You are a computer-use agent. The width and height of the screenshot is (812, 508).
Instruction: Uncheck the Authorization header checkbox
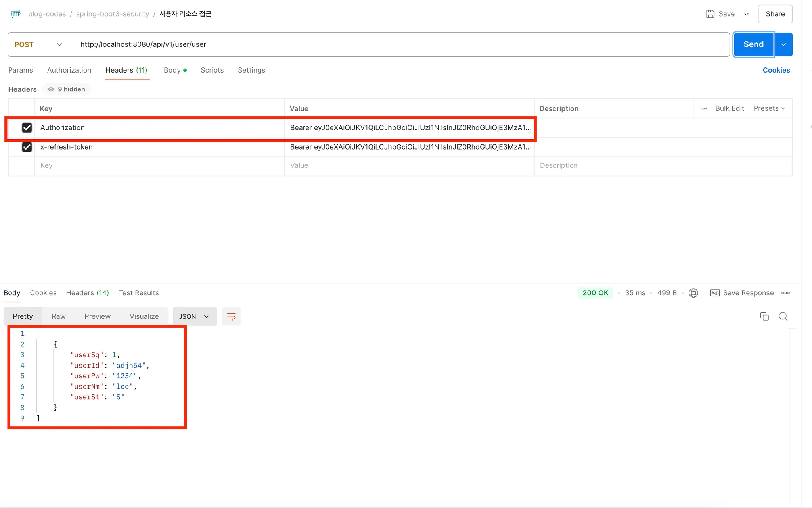(27, 128)
